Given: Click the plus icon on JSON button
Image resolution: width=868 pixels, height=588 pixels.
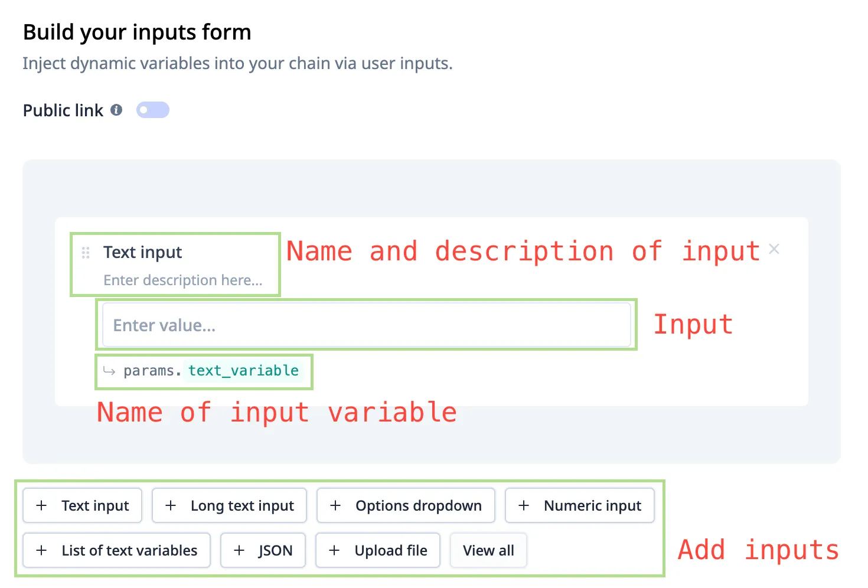Looking at the screenshot, I should [239, 551].
